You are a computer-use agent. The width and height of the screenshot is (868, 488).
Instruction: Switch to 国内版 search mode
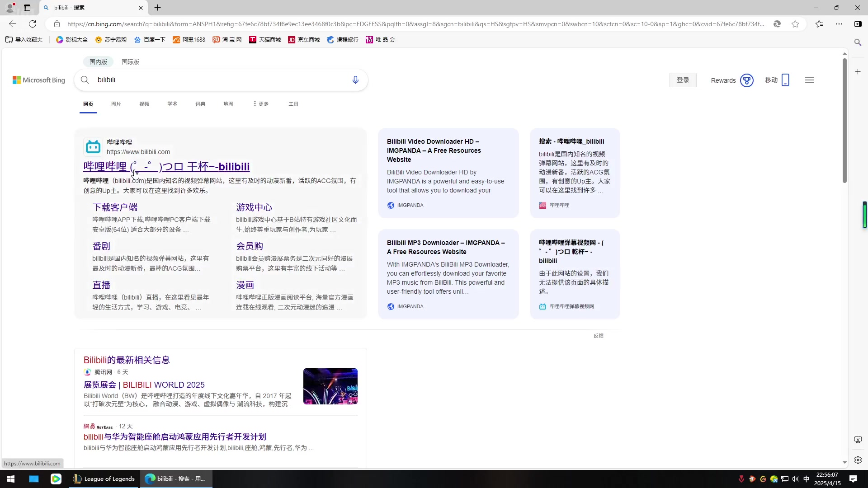[x=98, y=62]
